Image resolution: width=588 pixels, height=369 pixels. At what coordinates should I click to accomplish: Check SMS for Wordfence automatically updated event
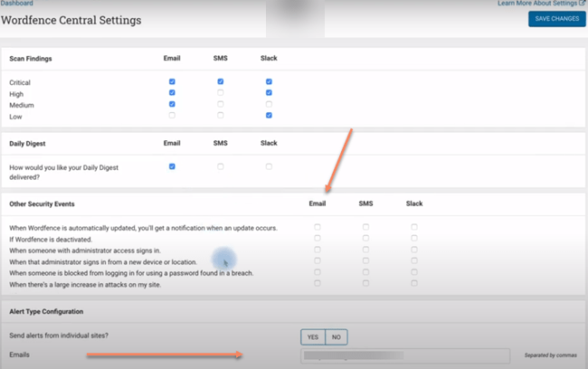(365, 227)
